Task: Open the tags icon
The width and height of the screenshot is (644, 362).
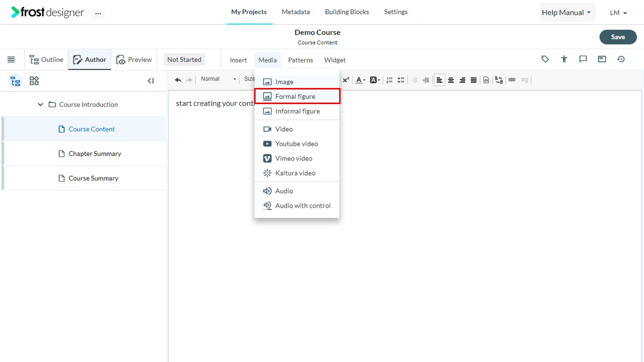Action: (545, 59)
